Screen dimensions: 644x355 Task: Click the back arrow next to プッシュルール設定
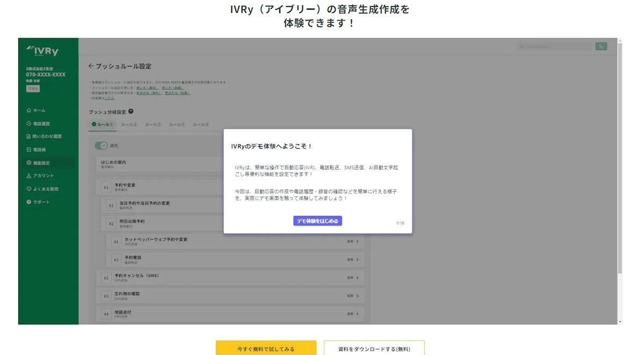(x=91, y=66)
